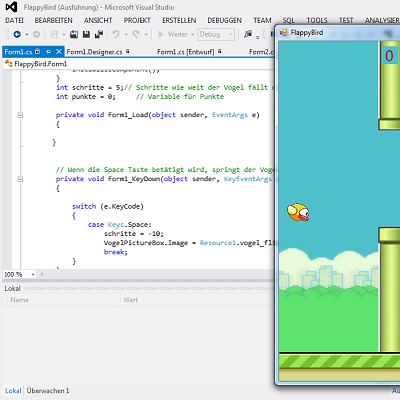400x400 pixels.
Task: Click the upper green pipe in the game
Action: pos(390,86)
